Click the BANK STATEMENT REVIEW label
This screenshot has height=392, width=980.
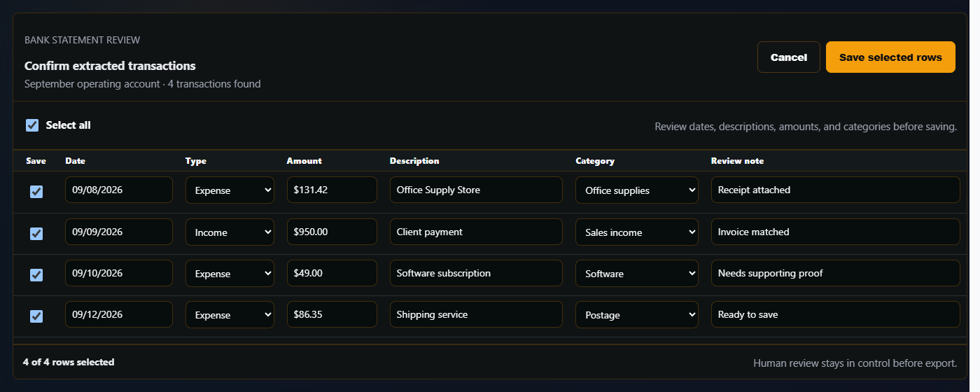coord(82,41)
